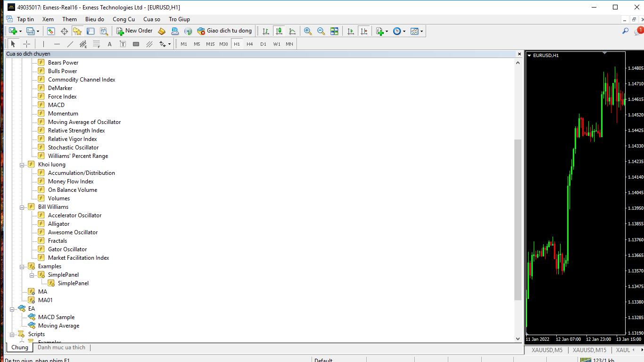Open the Signals radio-wave icon
Image resolution: width=644 pixels, height=362 pixels.
188,31
